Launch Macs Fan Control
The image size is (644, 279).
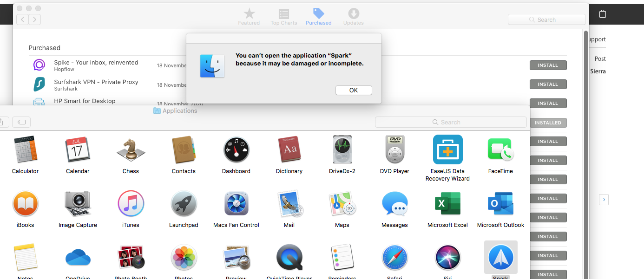(236, 203)
